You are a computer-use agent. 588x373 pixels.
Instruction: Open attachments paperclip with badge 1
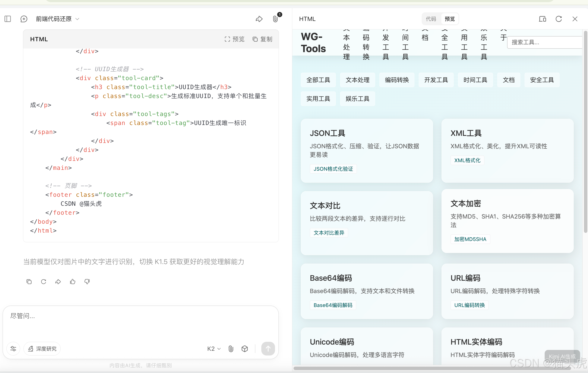tap(275, 19)
